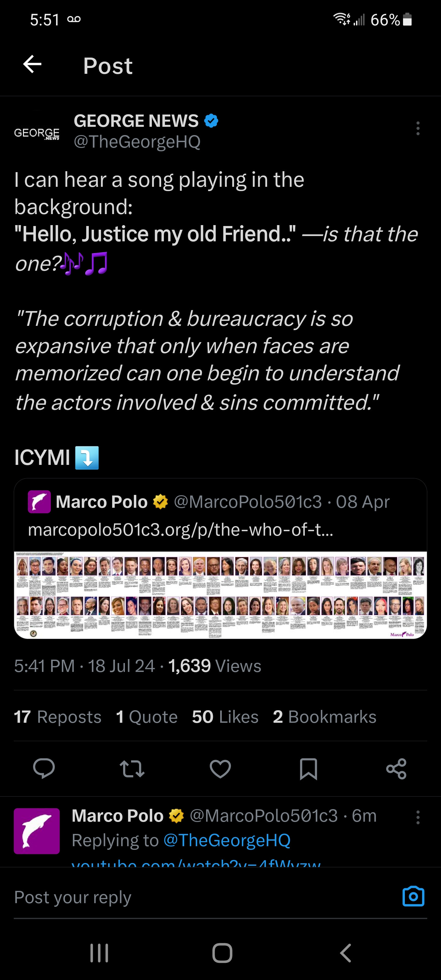Share the post via share icon
Image resolution: width=441 pixels, height=980 pixels.
pyautogui.click(x=396, y=768)
